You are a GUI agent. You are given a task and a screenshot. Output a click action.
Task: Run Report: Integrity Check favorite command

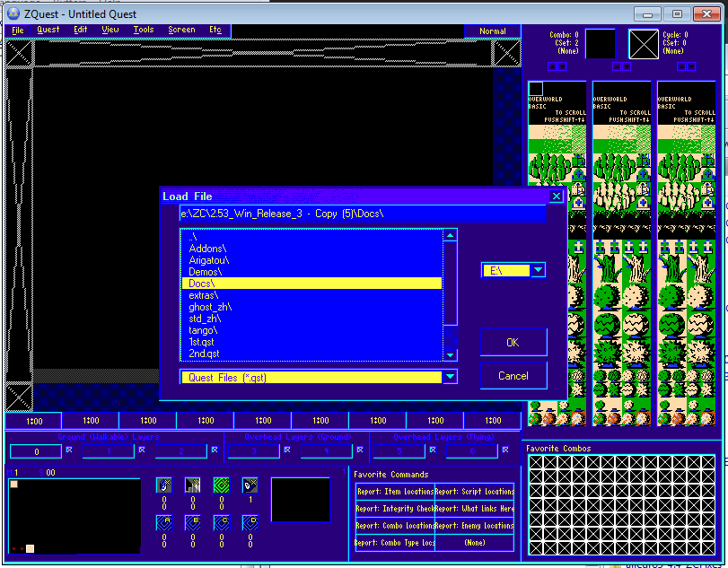(x=395, y=509)
